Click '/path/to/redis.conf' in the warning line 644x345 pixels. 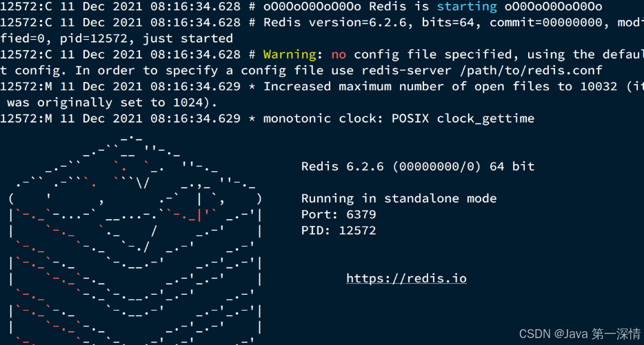pyautogui.click(x=531, y=70)
